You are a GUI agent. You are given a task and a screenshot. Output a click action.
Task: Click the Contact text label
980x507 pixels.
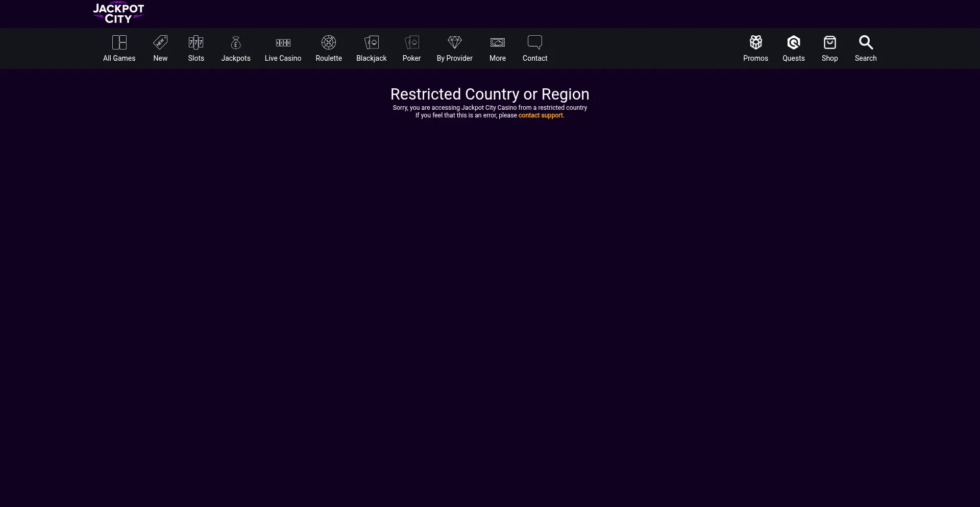pos(535,58)
